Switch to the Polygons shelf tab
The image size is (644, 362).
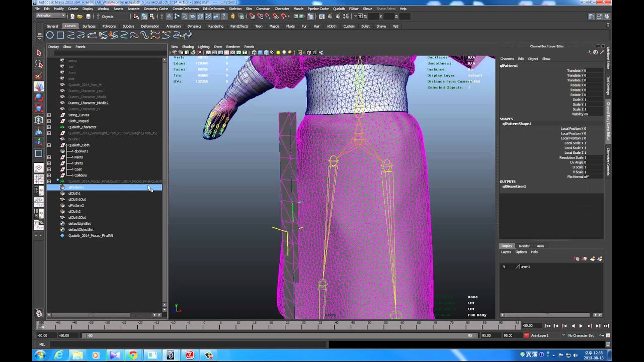coord(109,26)
